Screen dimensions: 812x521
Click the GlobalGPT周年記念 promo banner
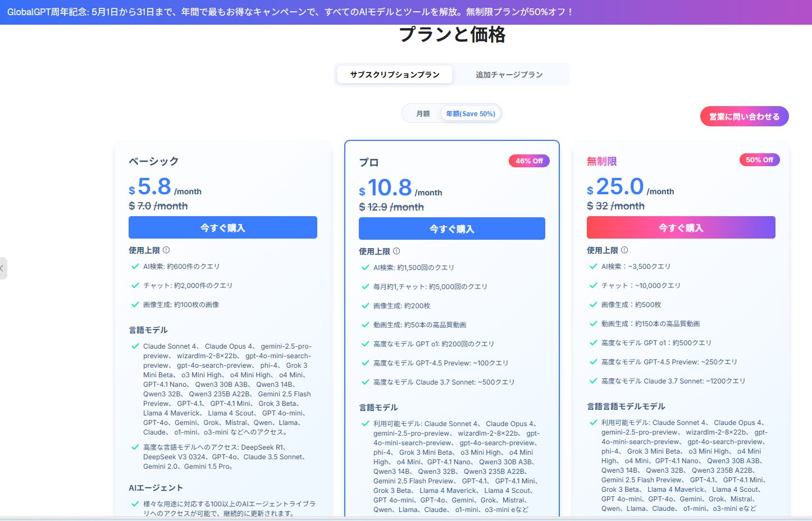point(406,12)
